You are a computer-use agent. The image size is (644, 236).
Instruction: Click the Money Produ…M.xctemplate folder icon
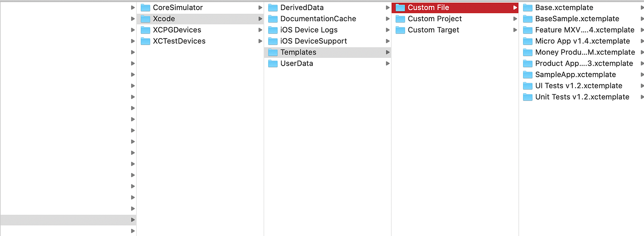pyautogui.click(x=528, y=52)
